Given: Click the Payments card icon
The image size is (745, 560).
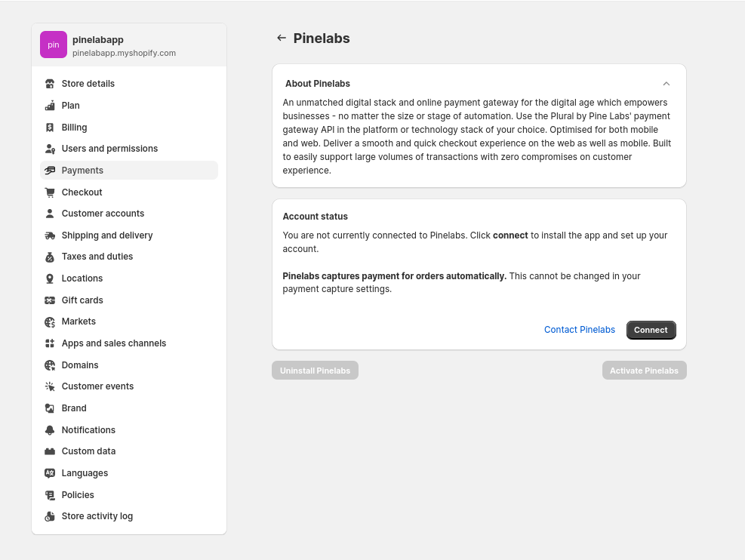Looking at the screenshot, I should 50,171.
